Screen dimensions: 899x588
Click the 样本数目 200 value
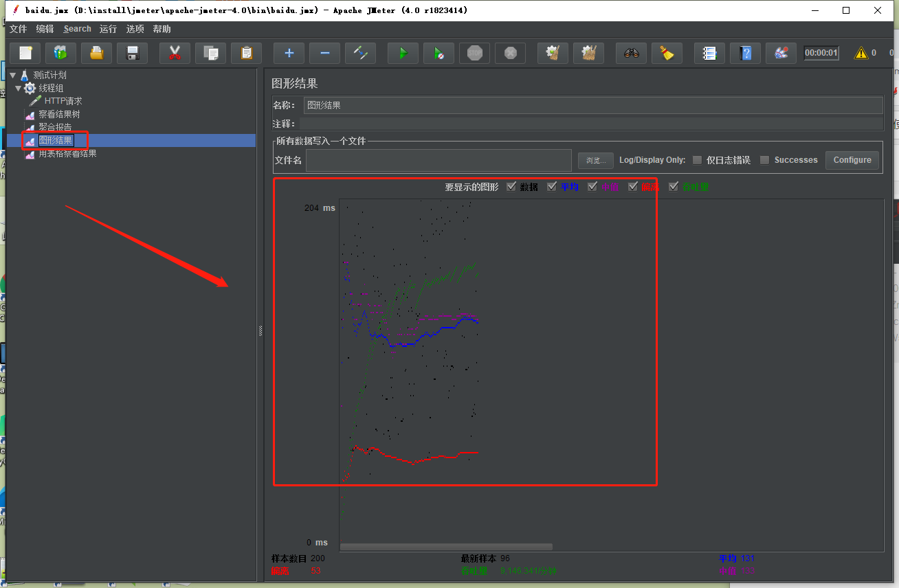[x=318, y=558]
